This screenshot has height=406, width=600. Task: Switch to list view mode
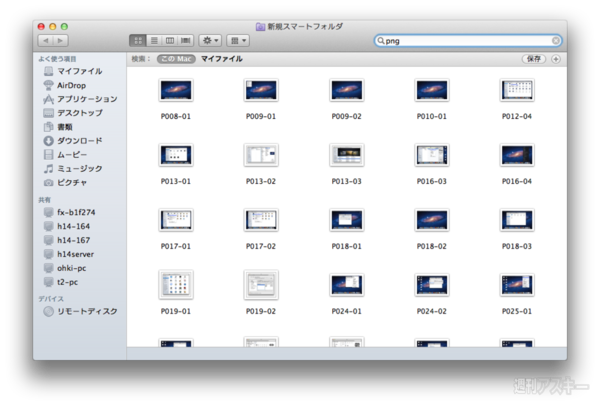point(154,41)
